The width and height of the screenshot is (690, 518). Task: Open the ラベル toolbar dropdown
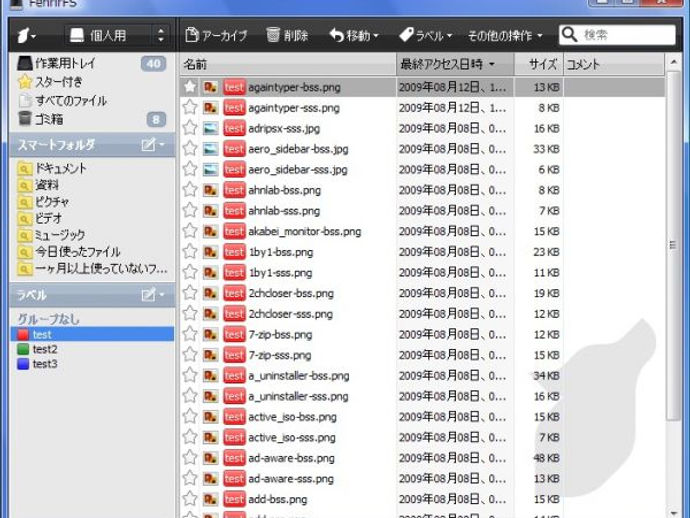425,35
